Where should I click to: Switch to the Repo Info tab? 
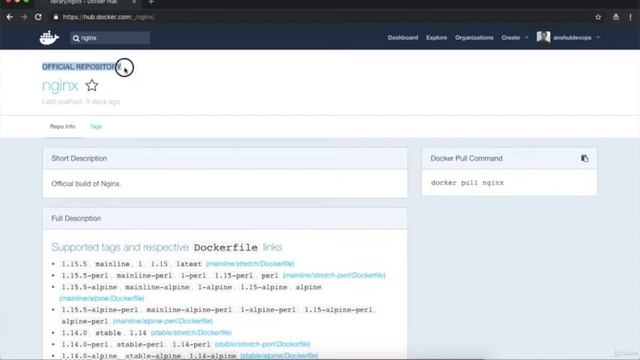click(62, 127)
